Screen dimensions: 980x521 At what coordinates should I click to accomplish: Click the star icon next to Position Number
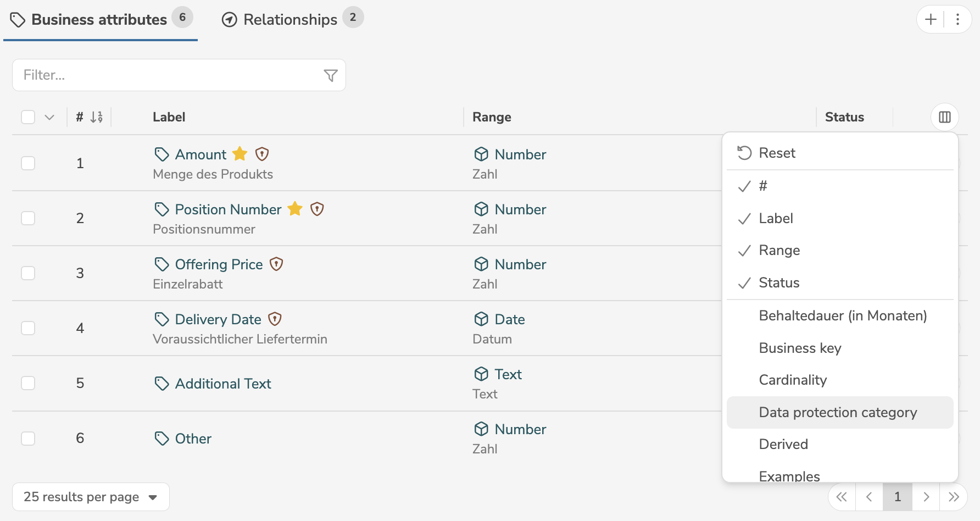click(295, 209)
